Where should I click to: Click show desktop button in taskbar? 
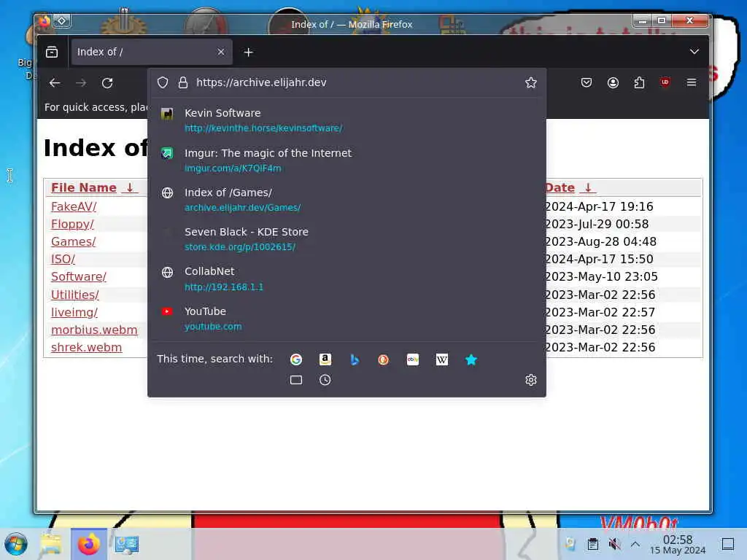(x=728, y=544)
